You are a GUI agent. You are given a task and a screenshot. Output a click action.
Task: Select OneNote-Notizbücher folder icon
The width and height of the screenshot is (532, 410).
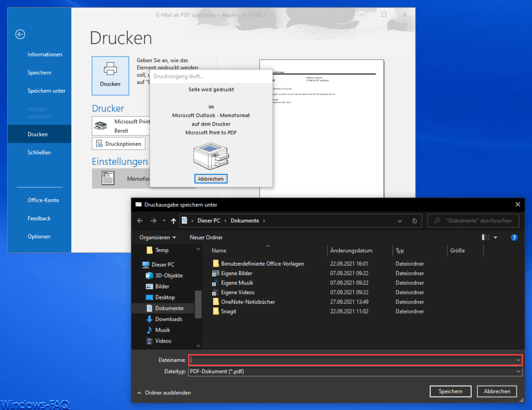click(x=216, y=302)
